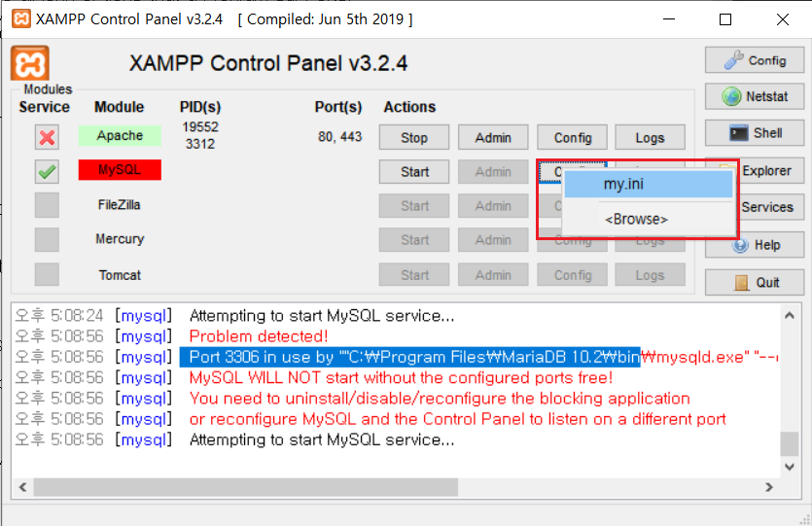Image resolution: width=812 pixels, height=526 pixels.
Task: Start the MySQL module
Action: 413,172
